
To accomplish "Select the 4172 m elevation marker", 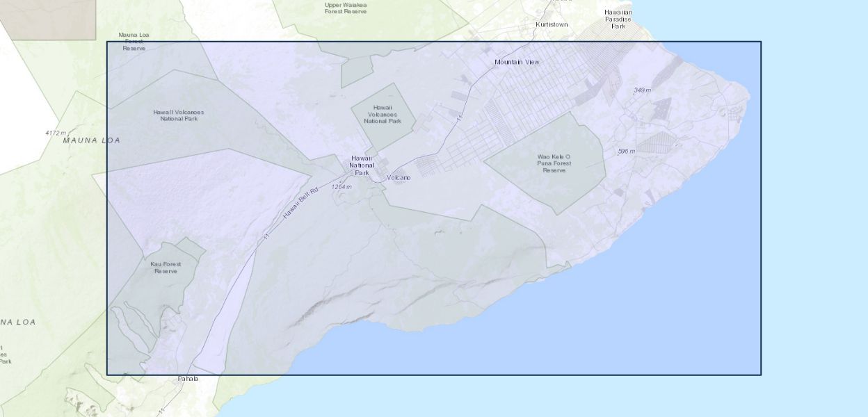I will pyautogui.click(x=56, y=133).
